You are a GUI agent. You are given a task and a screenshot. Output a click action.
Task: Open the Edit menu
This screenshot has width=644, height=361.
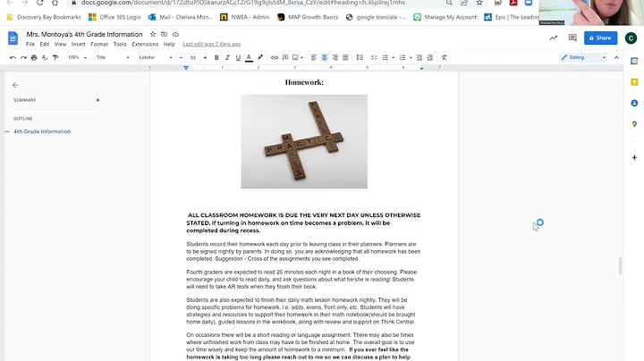pyautogui.click(x=45, y=44)
